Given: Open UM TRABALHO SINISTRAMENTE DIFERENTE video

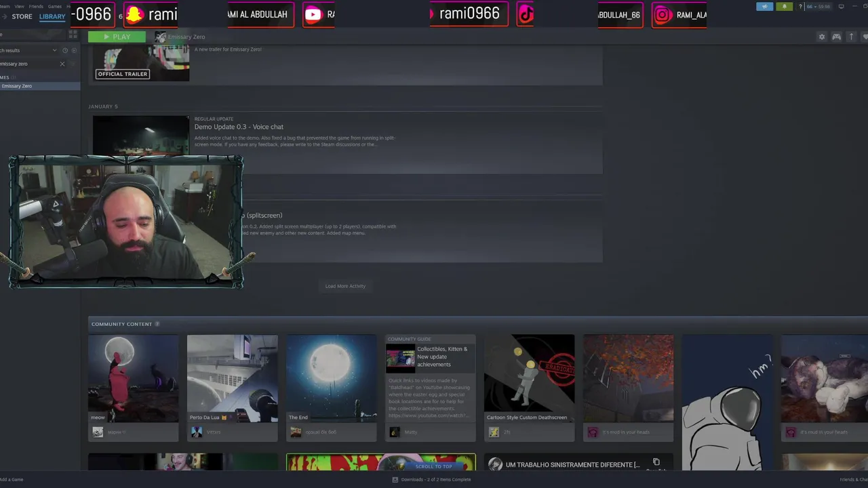Looking at the screenshot, I should [572, 465].
